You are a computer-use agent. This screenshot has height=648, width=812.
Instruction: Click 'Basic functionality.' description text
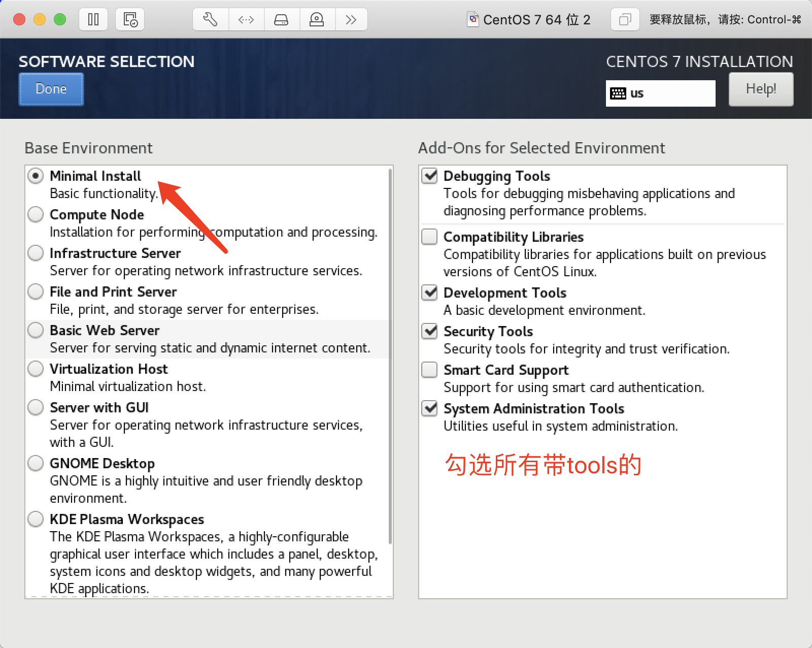(104, 193)
